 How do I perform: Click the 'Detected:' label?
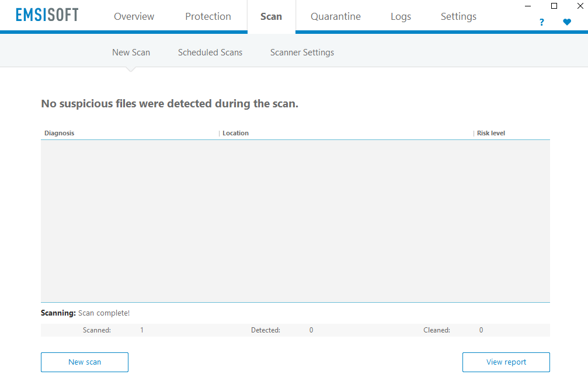266,330
